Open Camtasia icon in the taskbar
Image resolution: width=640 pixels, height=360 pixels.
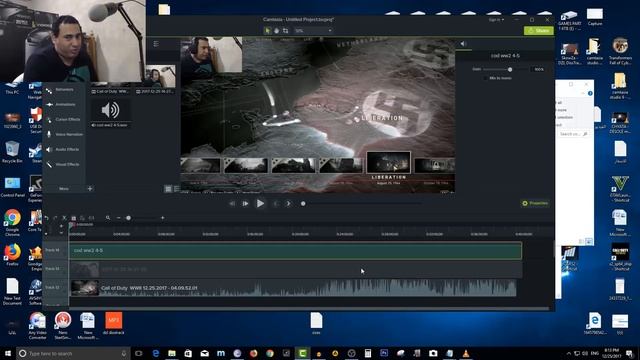click(x=302, y=353)
